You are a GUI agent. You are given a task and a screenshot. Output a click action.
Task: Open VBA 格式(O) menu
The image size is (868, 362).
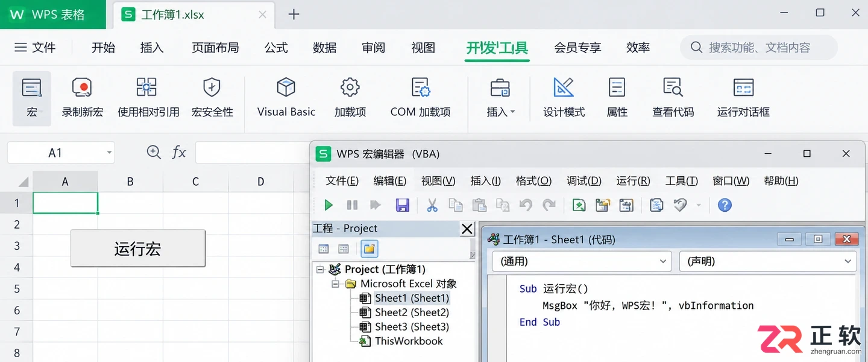coord(533,181)
